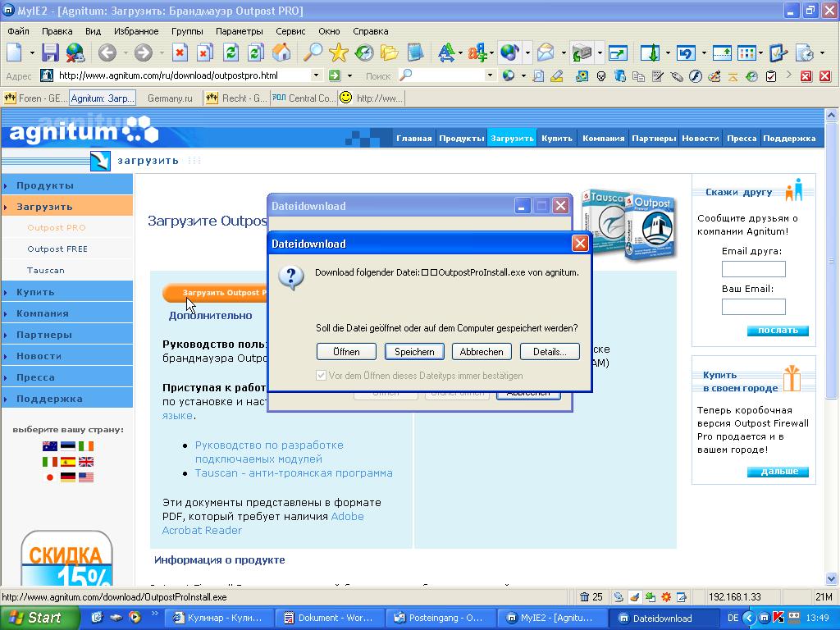
Task: Click the Details... button
Action: [x=550, y=352]
